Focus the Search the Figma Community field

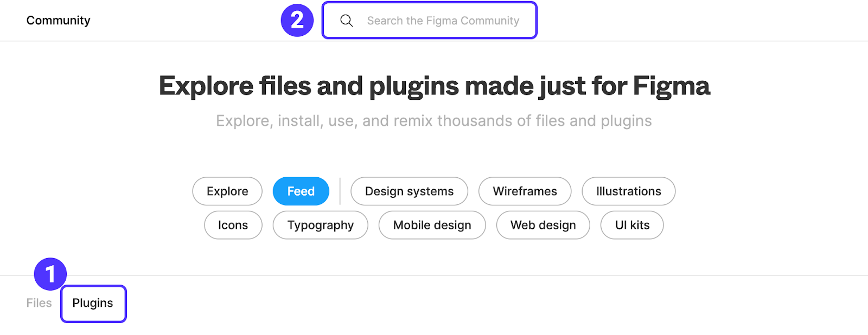[430, 21]
